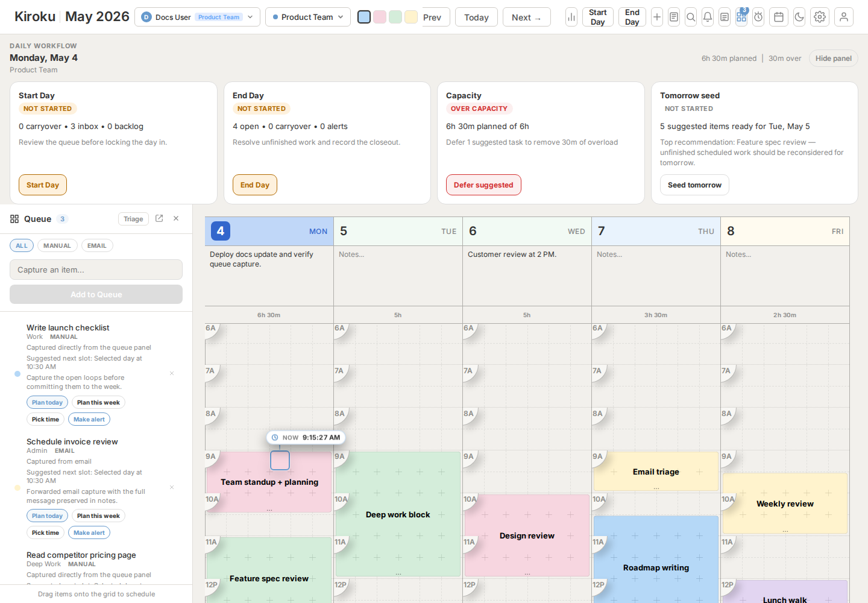Click the Tuesday Notes field

coord(398,276)
